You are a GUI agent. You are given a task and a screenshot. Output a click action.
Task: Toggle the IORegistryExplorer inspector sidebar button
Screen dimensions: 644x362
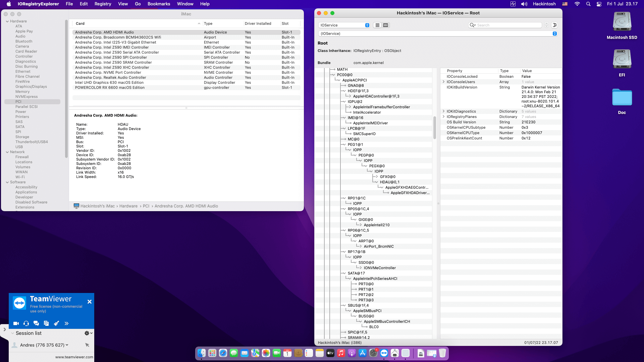555,25
